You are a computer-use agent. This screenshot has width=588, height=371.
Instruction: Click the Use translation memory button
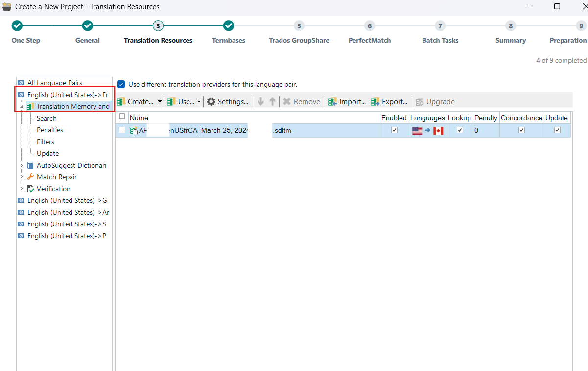(181, 101)
